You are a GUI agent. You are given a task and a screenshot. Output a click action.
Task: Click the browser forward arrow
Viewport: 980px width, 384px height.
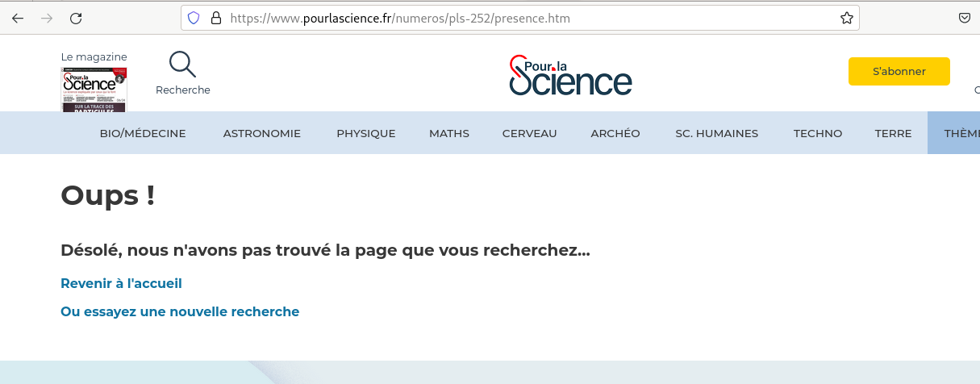pos(47,18)
